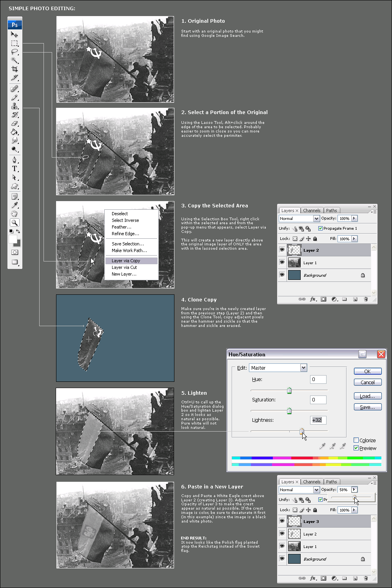
Task: Select the History Brush tool
Action: tap(15, 115)
